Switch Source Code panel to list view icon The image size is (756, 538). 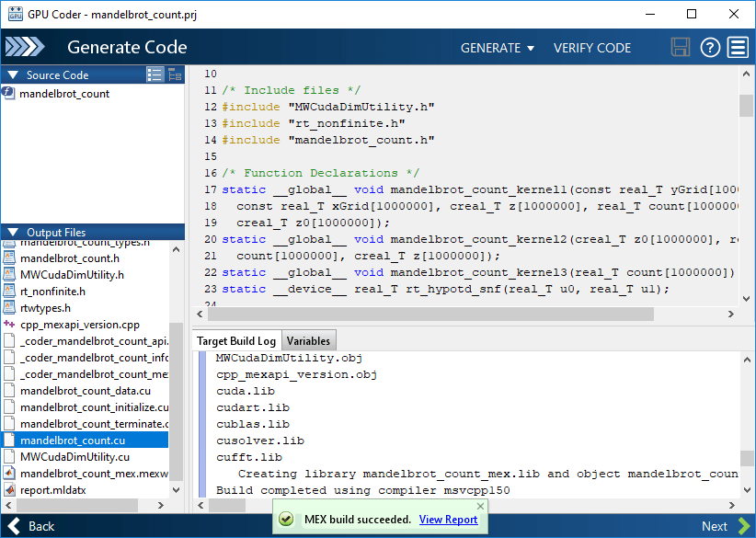(154, 74)
